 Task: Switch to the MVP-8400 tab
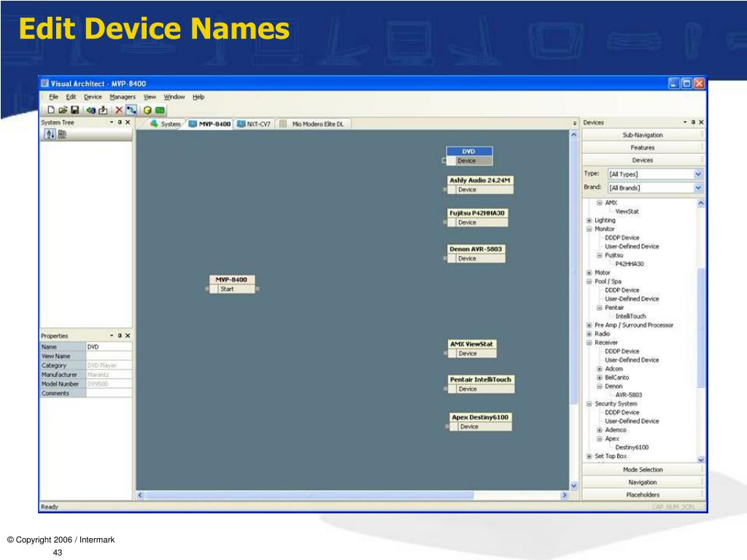209,124
